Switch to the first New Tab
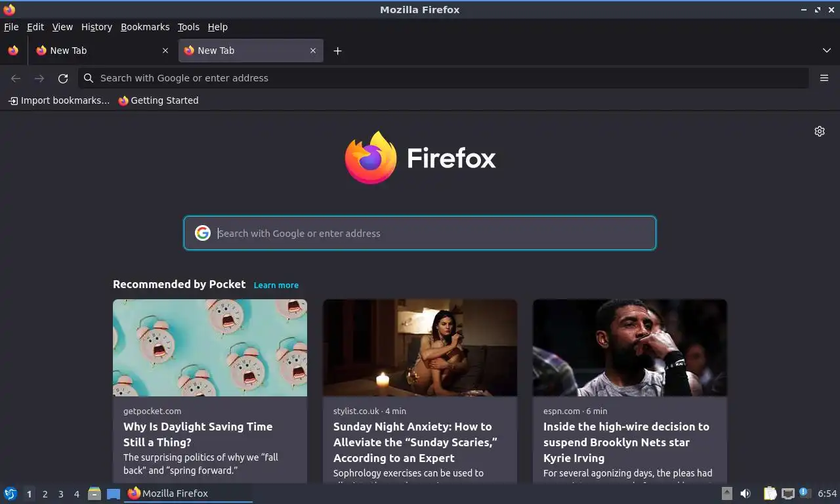Screen dimensions: 840x504 pos(102,51)
